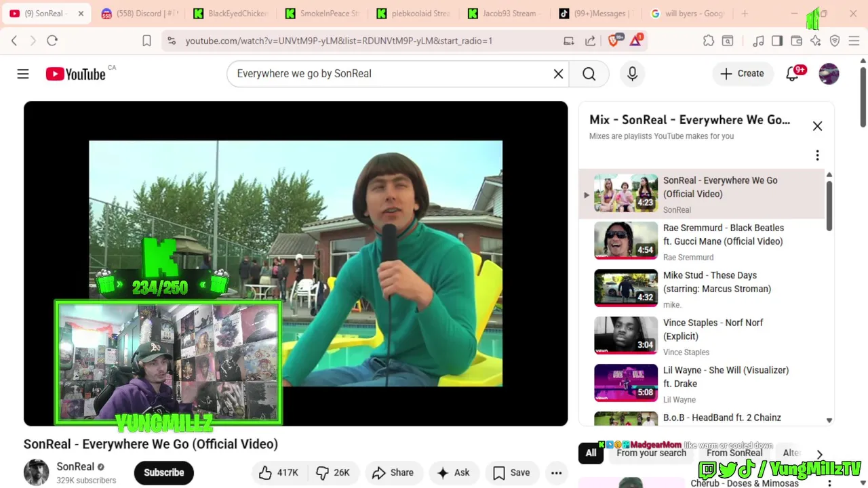Open the Brave Wallet icon

(x=797, y=41)
